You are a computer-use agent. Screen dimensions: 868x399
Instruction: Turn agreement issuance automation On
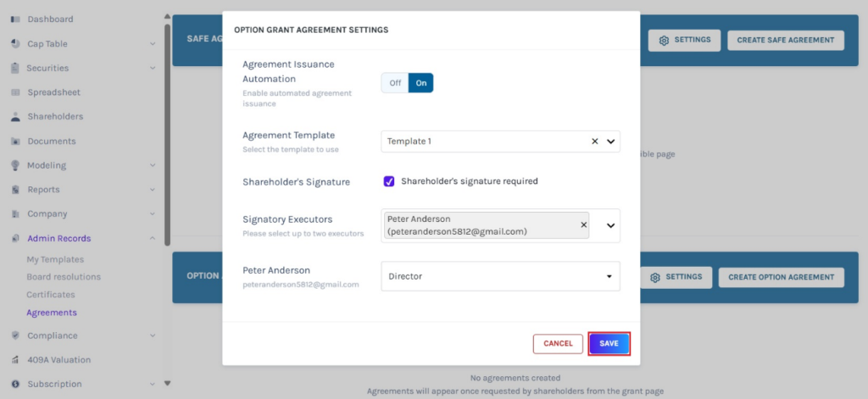pos(420,83)
